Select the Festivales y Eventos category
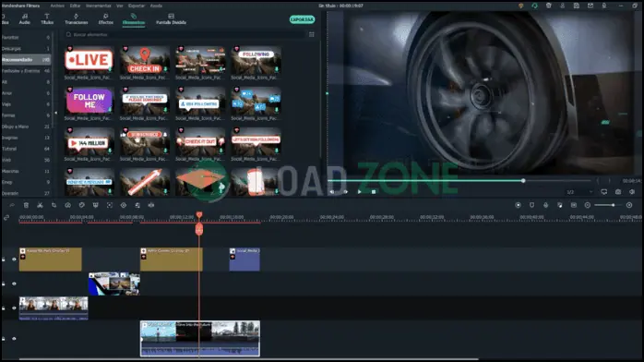 (x=26, y=71)
